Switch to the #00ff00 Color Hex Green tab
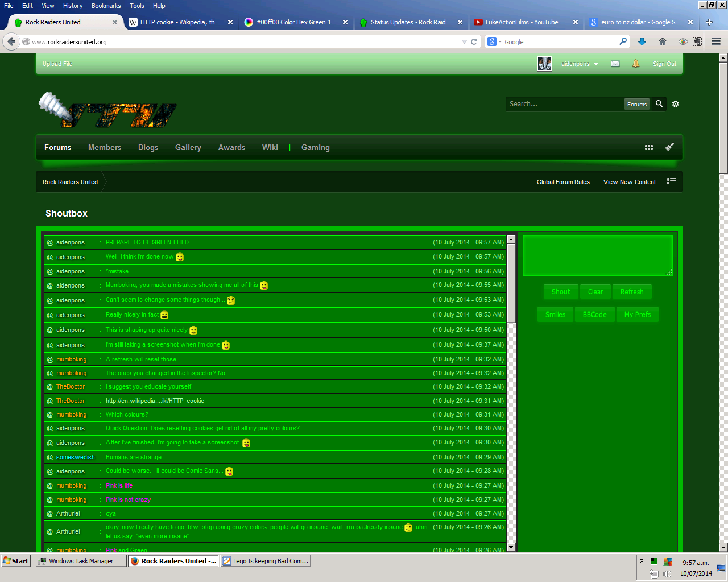Image resolution: width=728 pixels, height=582 pixels. [x=296, y=22]
